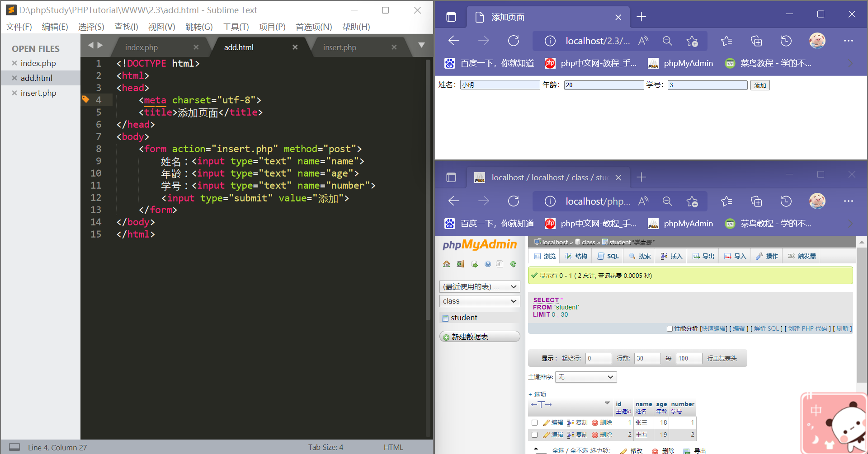868x454 pixels.
Task: Open tab actions menu in 添加页面 window
Action: pos(451,17)
